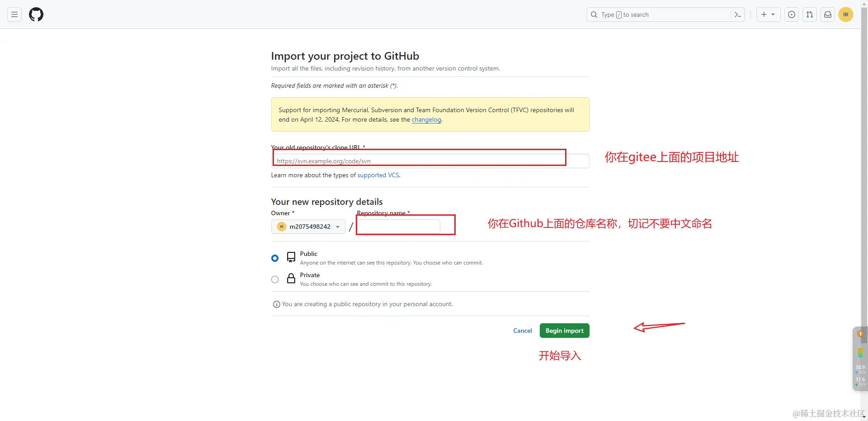
Task: Select the Private repository radio button
Action: pos(275,279)
